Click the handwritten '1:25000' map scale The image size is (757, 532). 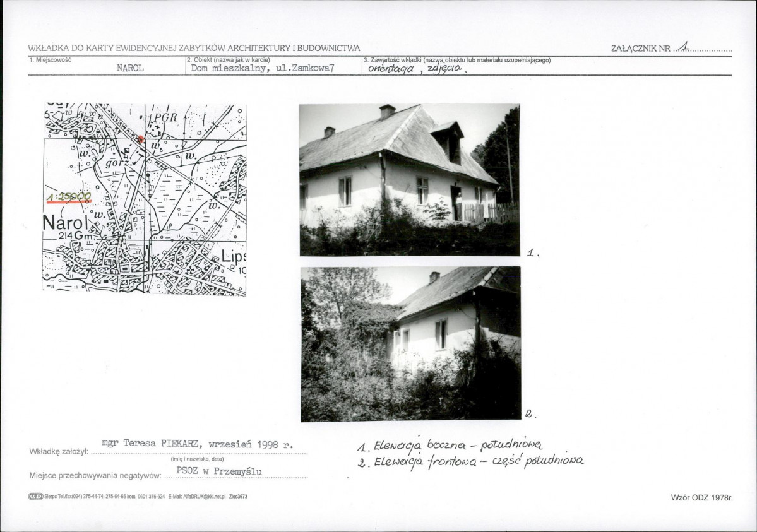point(69,197)
